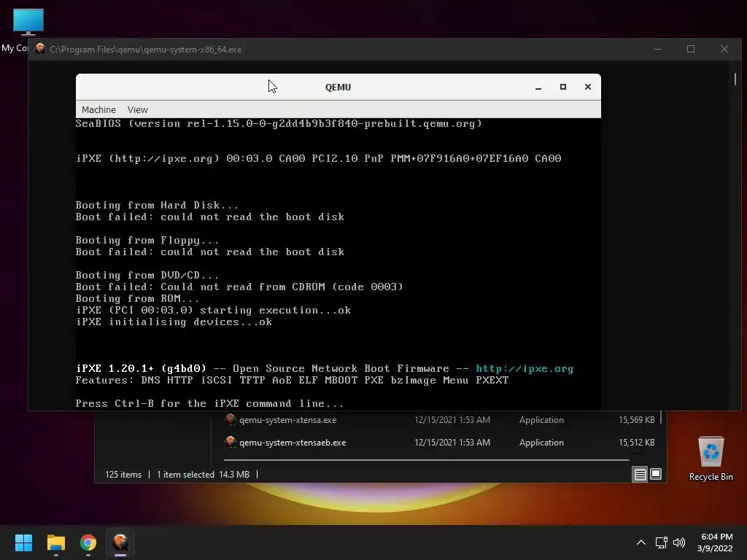Maximize the inner QEMU window
Screen dimensions: 747x560
[563, 87]
